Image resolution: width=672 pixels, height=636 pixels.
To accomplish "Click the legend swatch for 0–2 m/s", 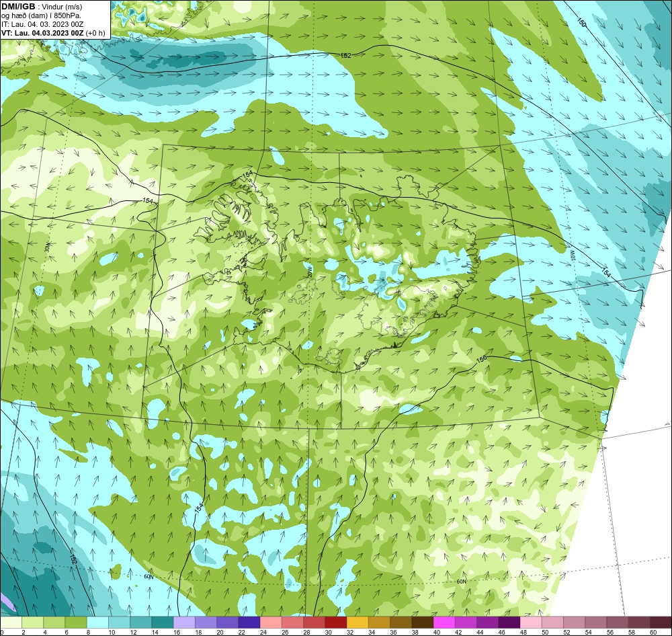I will point(11,622).
